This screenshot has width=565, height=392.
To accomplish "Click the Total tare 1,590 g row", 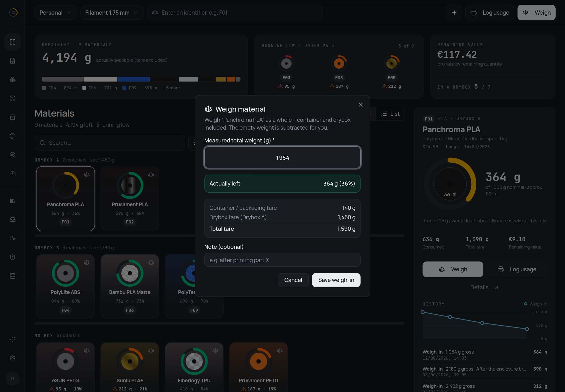I will pyautogui.click(x=282, y=229).
